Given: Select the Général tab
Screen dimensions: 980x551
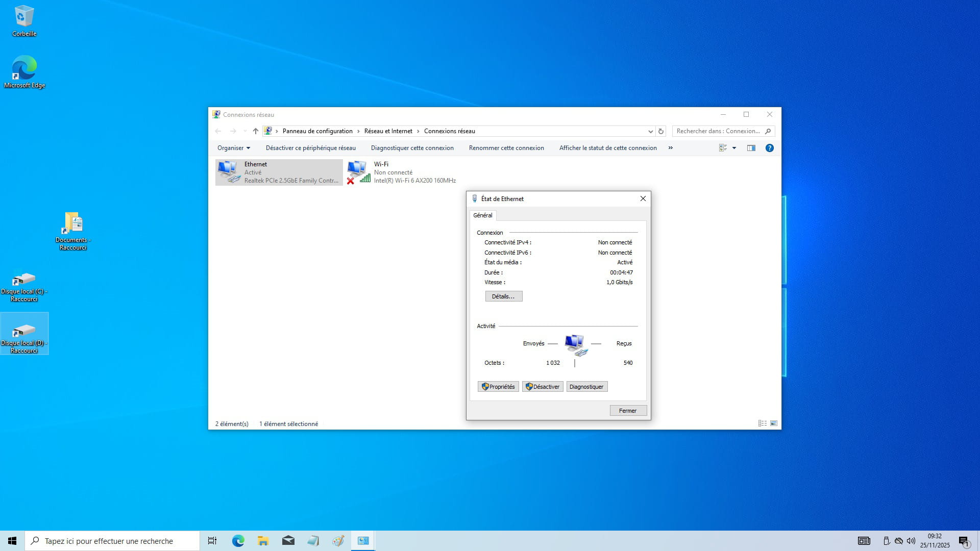Looking at the screenshot, I should [482, 215].
